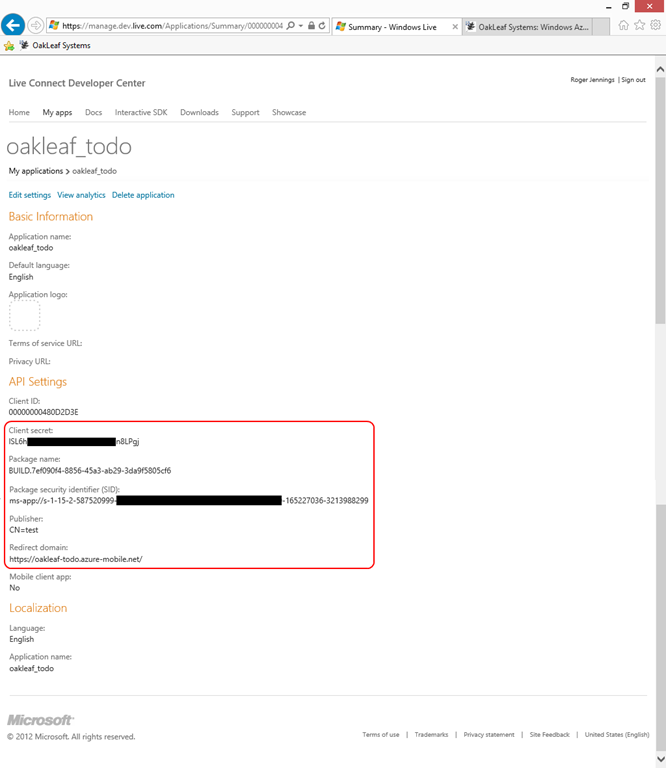Close the Summary - Windows Live tab
This screenshot has width=666, height=768.
(x=455, y=27)
